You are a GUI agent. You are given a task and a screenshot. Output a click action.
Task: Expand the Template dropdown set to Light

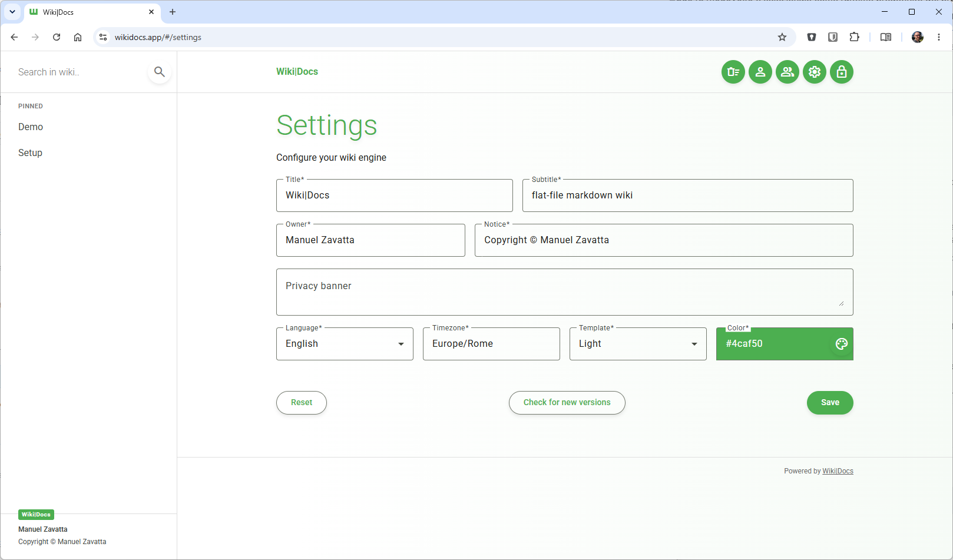click(x=638, y=344)
